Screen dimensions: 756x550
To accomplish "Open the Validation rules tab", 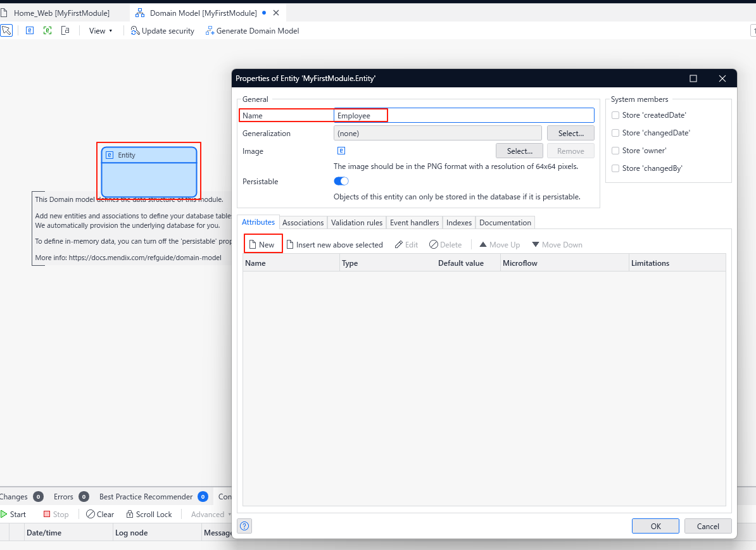I will [356, 223].
